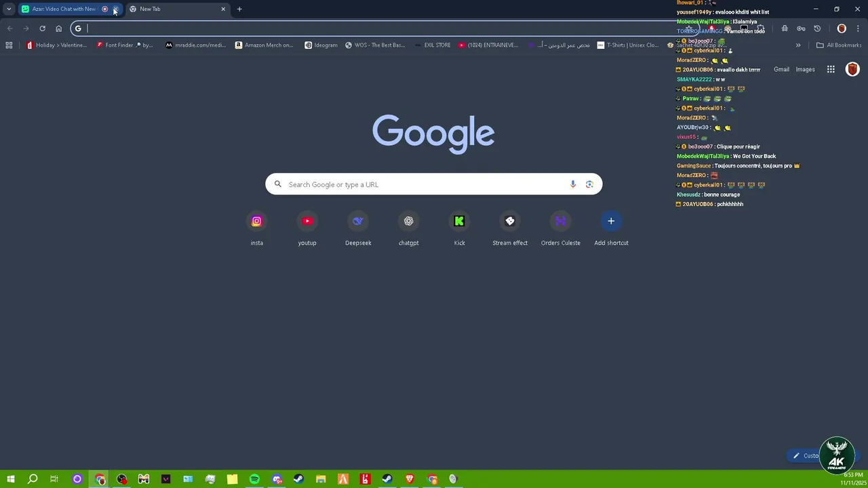868x488 pixels.
Task: Open the youtup shortcut tile
Action: tap(307, 229)
